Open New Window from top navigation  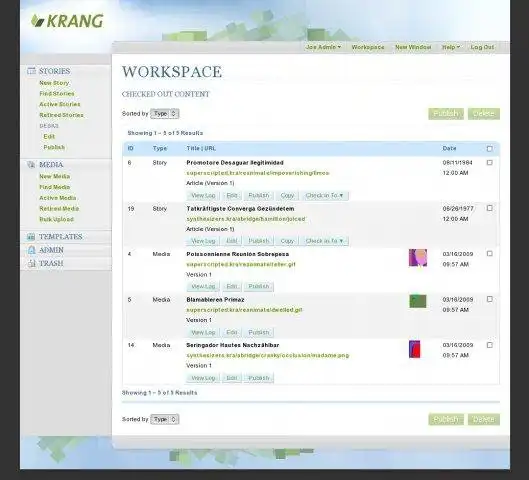click(413, 47)
